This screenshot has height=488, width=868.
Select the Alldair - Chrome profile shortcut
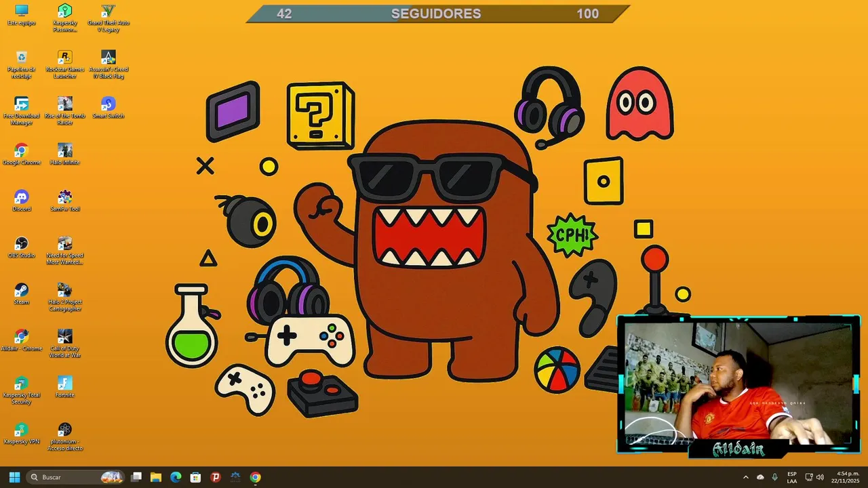pyautogui.click(x=22, y=340)
